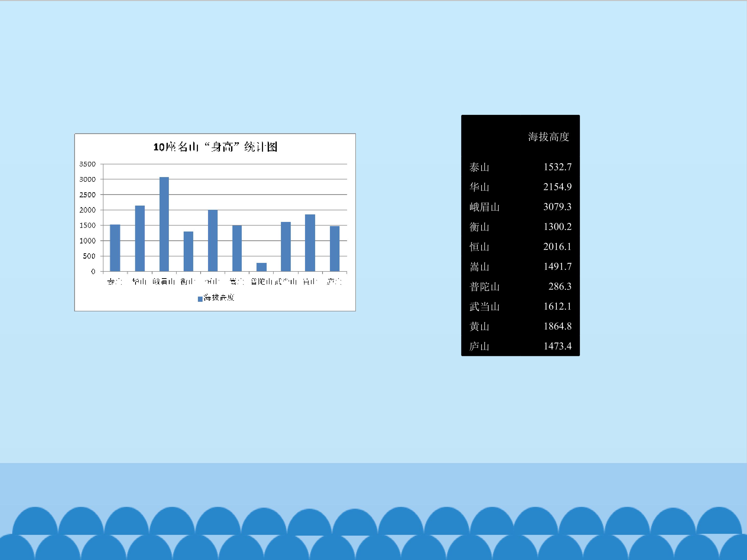Click the value 286.3 in the table
This screenshot has width=747, height=560.
point(560,286)
